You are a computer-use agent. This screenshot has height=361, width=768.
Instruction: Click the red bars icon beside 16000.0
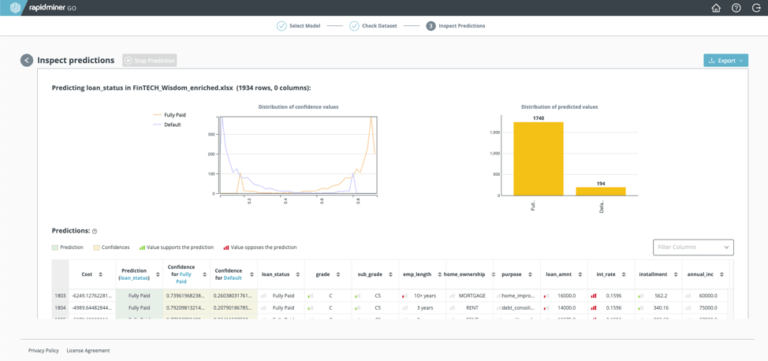point(546,296)
